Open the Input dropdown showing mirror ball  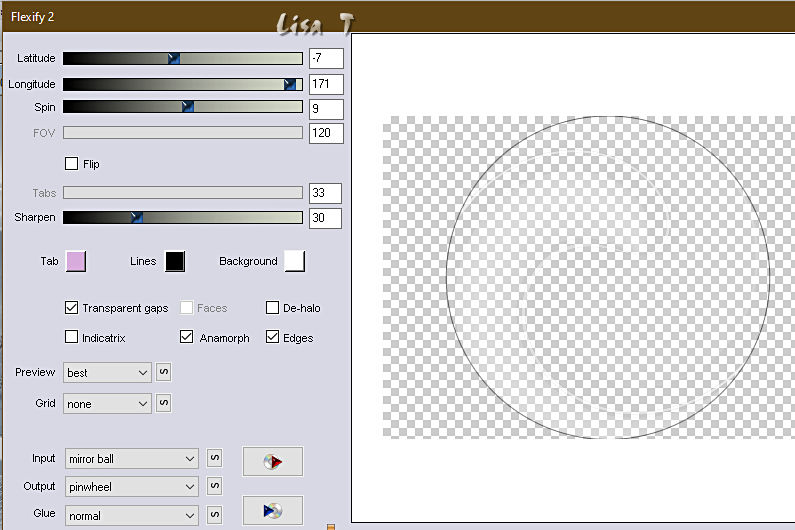pos(131,459)
